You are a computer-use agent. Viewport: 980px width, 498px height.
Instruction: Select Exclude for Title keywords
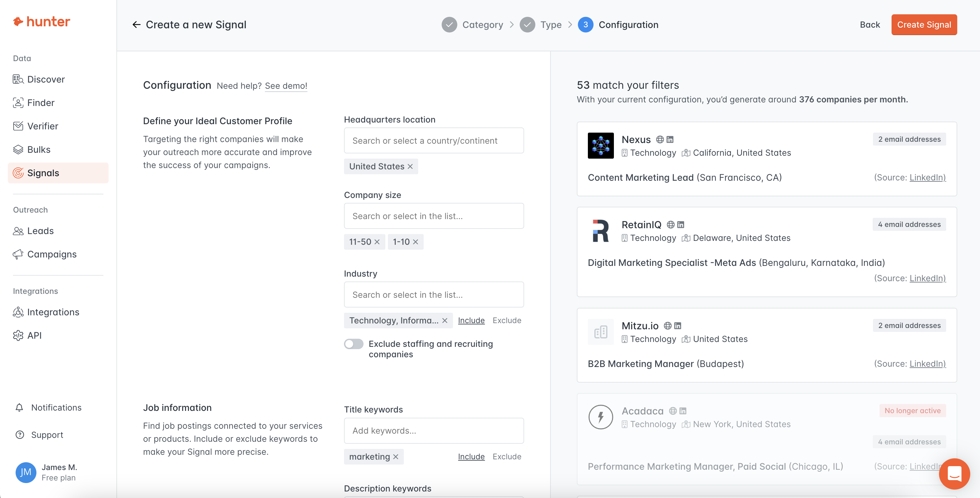click(507, 457)
